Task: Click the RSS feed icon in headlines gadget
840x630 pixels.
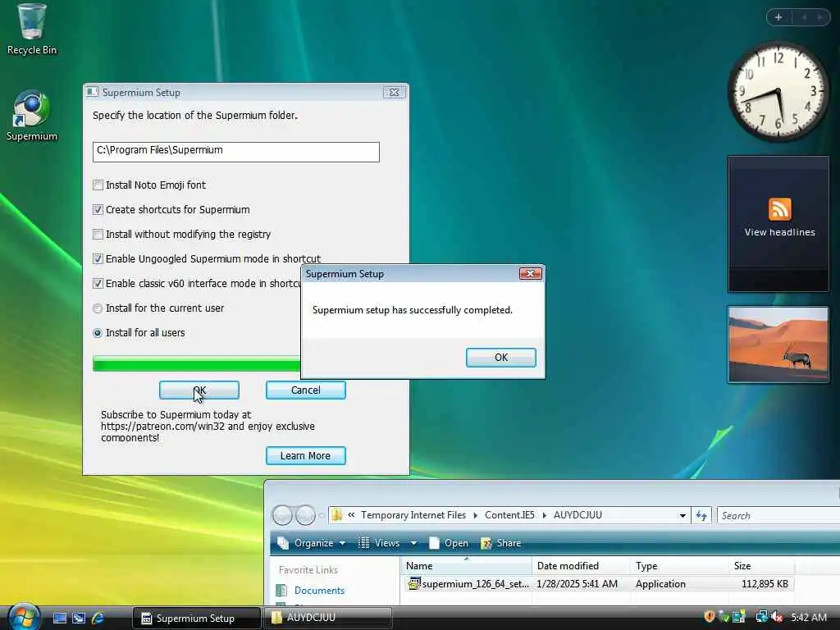Action: (x=779, y=209)
